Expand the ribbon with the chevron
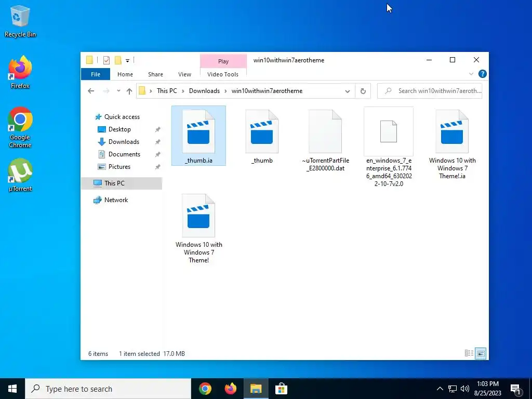This screenshot has width=532, height=399. (x=471, y=74)
